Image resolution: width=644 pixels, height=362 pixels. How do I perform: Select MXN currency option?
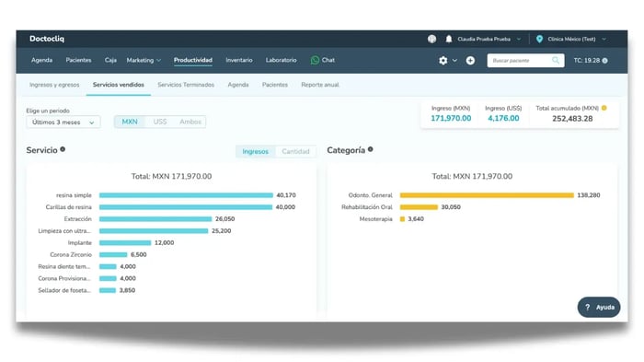[130, 122]
